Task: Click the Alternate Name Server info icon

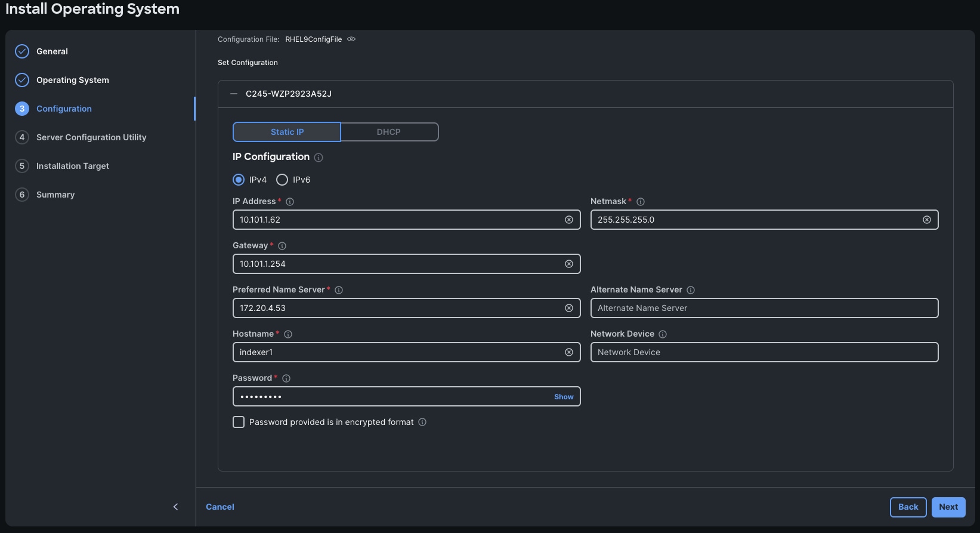Action: 691,290
